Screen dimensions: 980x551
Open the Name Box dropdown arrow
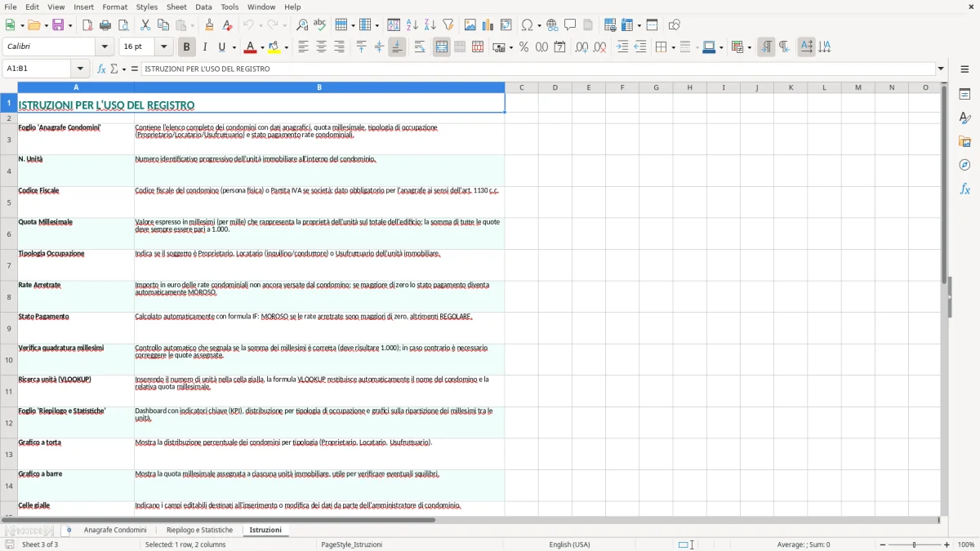(x=80, y=69)
